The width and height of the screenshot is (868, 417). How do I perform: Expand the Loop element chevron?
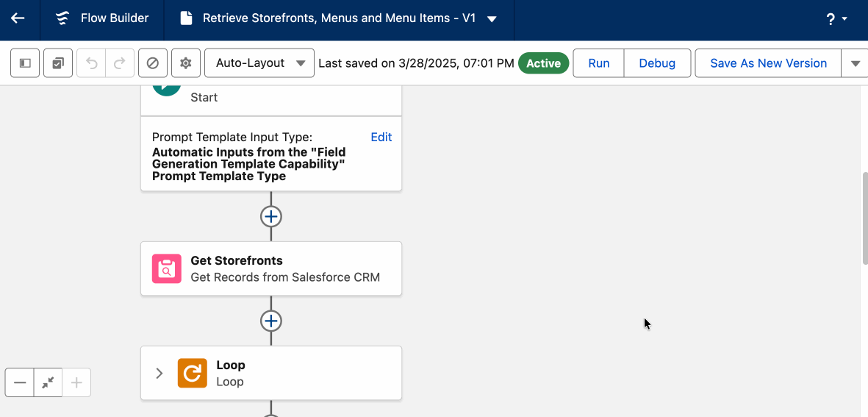click(x=159, y=374)
